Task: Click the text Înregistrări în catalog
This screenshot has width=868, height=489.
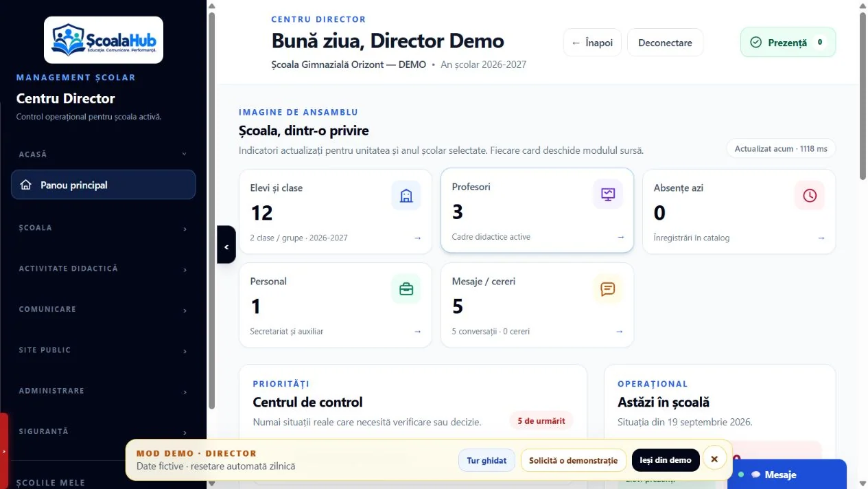Action: pyautogui.click(x=692, y=238)
